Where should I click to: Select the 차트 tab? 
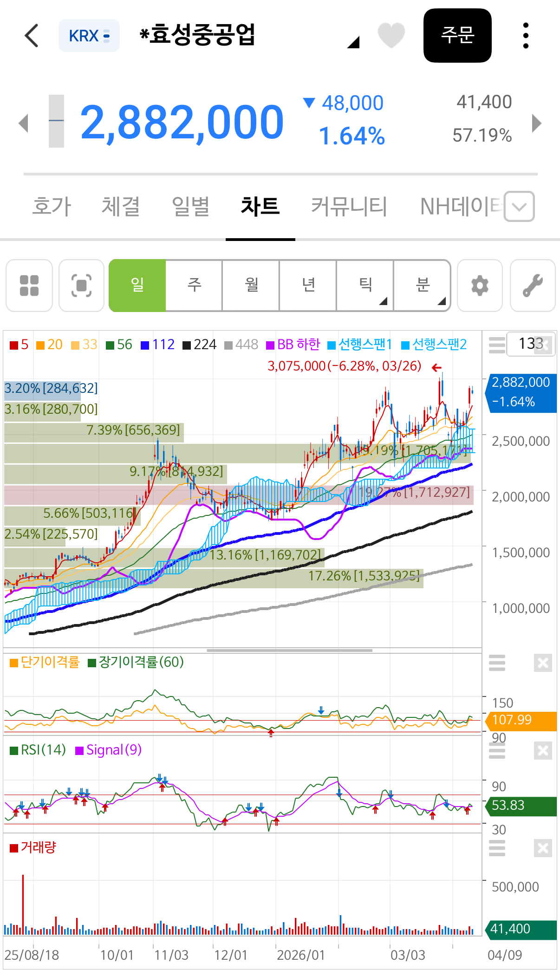pyautogui.click(x=260, y=207)
